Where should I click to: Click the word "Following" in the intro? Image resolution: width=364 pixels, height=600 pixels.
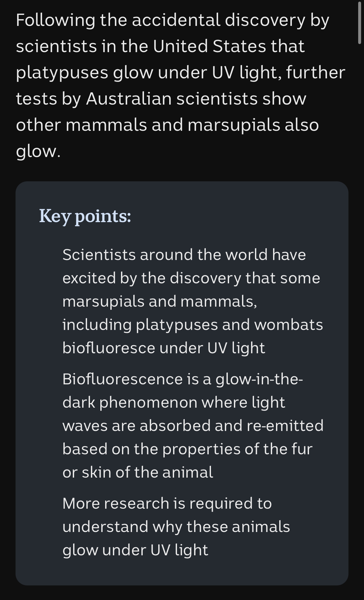(x=55, y=20)
